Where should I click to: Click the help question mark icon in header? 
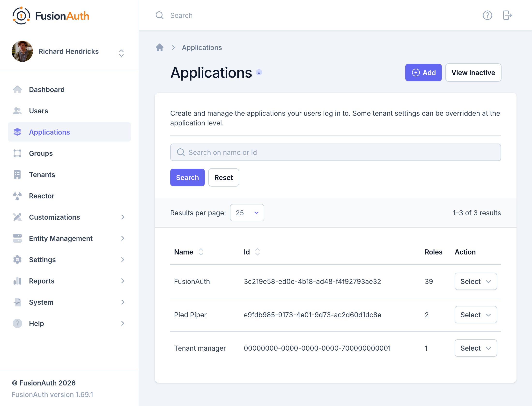[487, 15]
